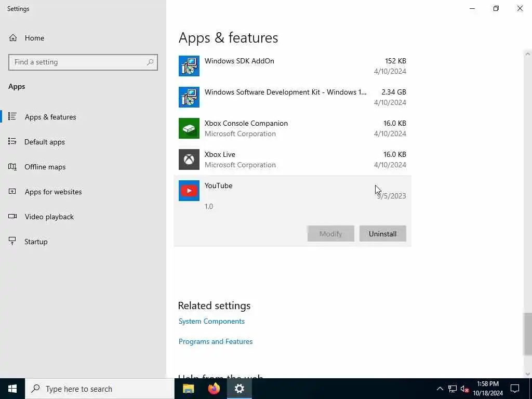Screen dimensions: 532x399
Task: Launch Firefox from the taskbar
Action: coord(214,389)
